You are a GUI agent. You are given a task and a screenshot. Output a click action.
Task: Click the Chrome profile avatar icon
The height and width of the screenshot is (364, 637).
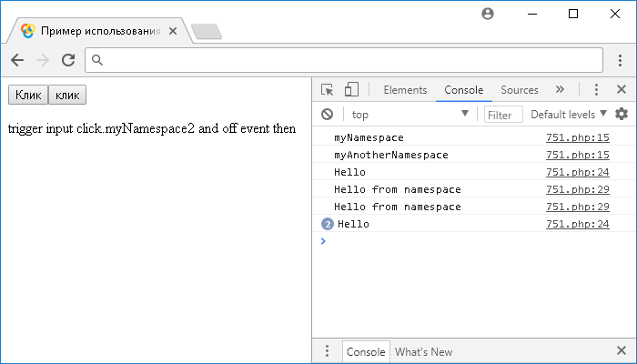[488, 14]
